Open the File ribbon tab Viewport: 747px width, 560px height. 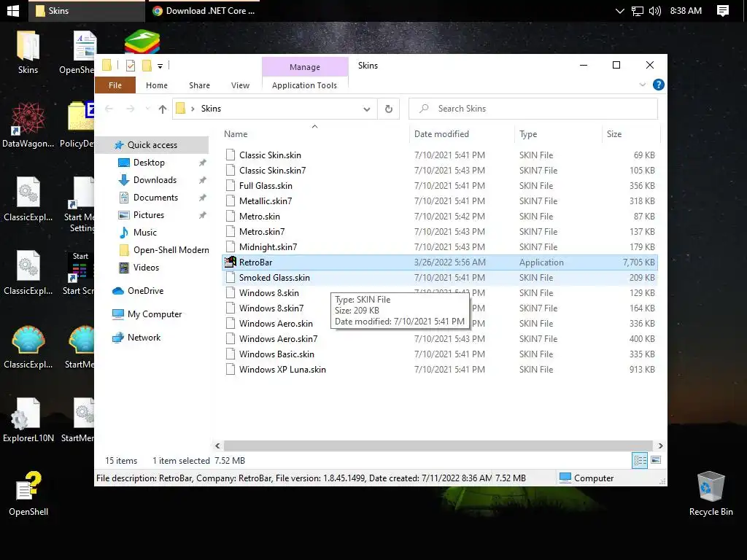[x=115, y=85]
